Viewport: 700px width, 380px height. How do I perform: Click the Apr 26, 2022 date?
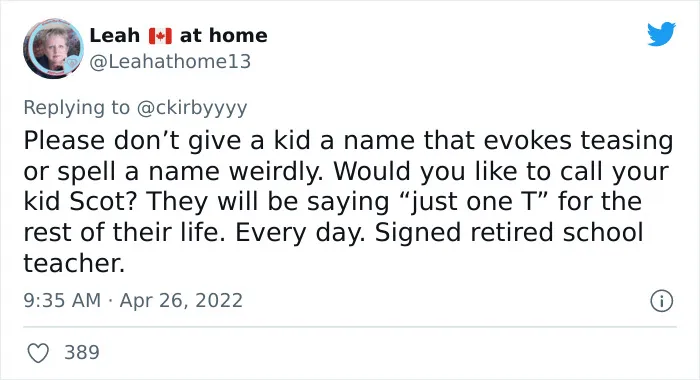181,300
